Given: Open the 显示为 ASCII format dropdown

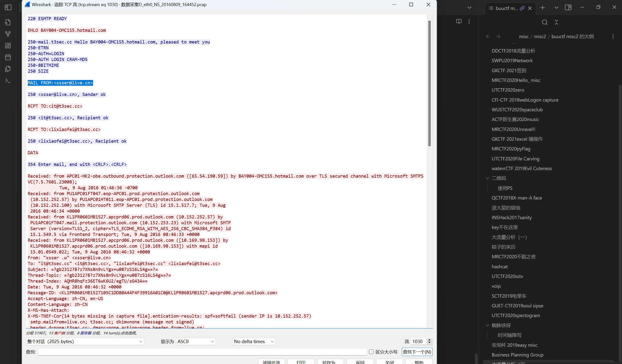Looking at the screenshot, I should pos(196,342).
